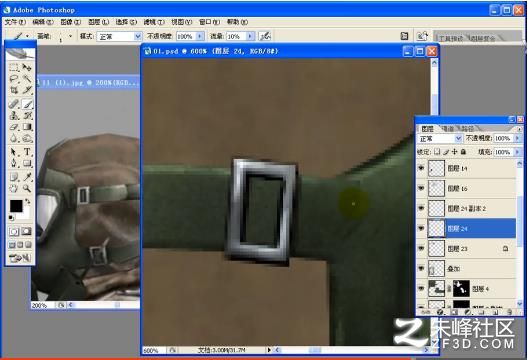
Task: Enable airbrush mode in options bar
Action: [x=265, y=36]
